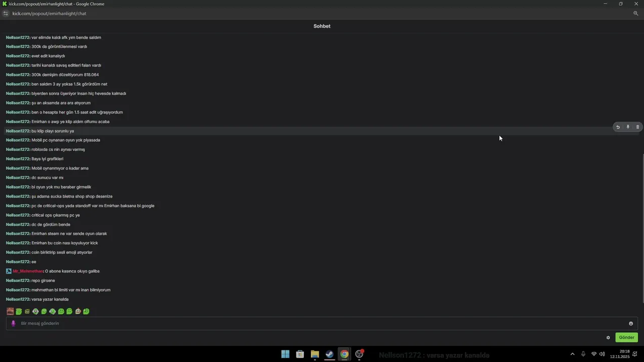The image size is (644, 362).
Task: Click the site info icon in address bar
Action: [x=6, y=14]
